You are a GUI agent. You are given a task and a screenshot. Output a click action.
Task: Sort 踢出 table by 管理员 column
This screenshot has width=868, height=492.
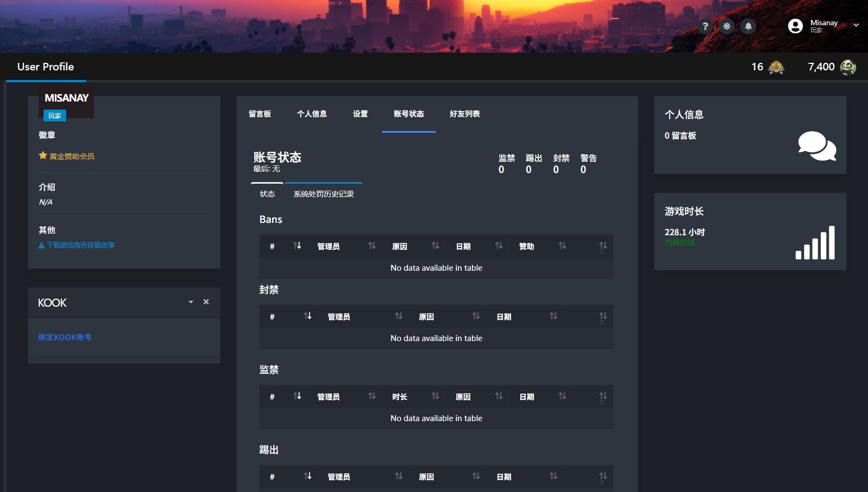(362, 476)
